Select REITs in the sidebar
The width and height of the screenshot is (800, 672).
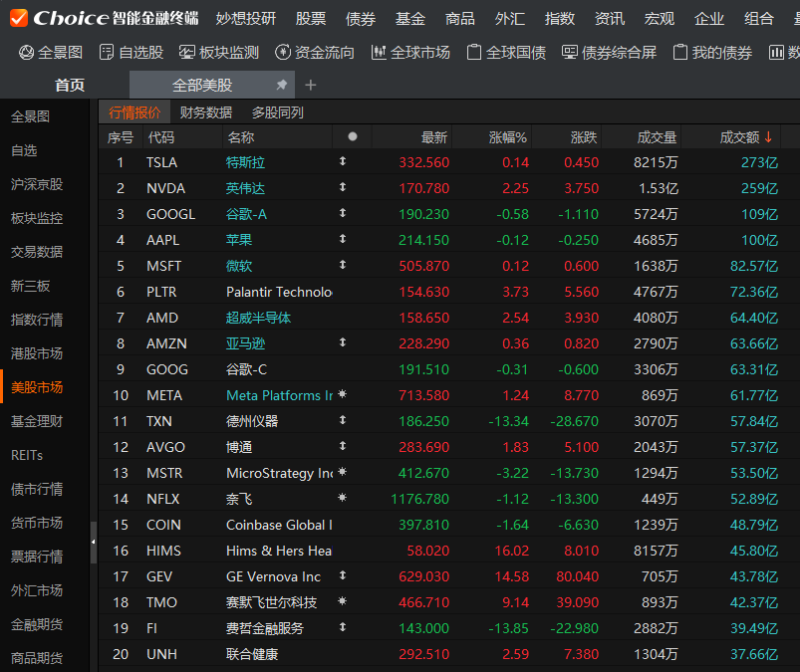(x=27, y=455)
